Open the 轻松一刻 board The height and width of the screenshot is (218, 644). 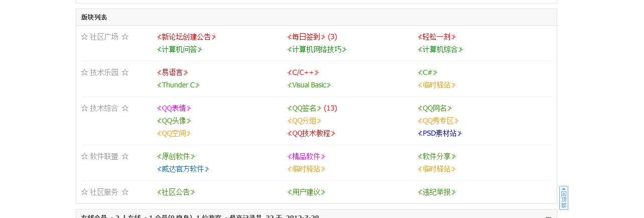[x=437, y=37]
